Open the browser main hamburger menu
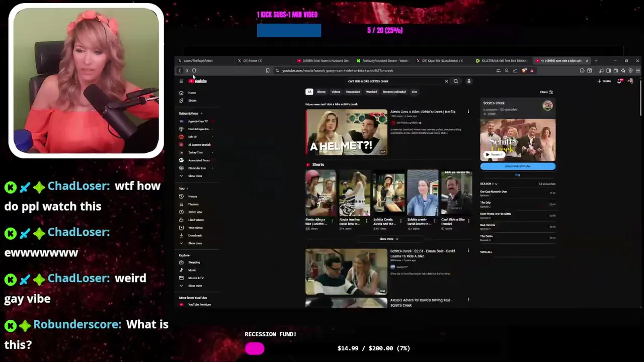The width and height of the screenshot is (644, 362). click(638, 70)
